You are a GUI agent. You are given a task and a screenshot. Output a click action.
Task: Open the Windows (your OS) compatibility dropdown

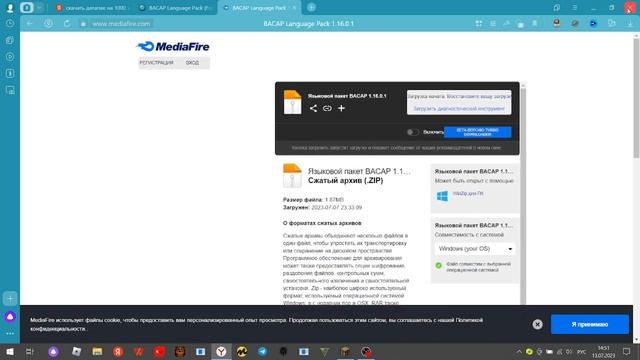pyautogui.click(x=475, y=249)
